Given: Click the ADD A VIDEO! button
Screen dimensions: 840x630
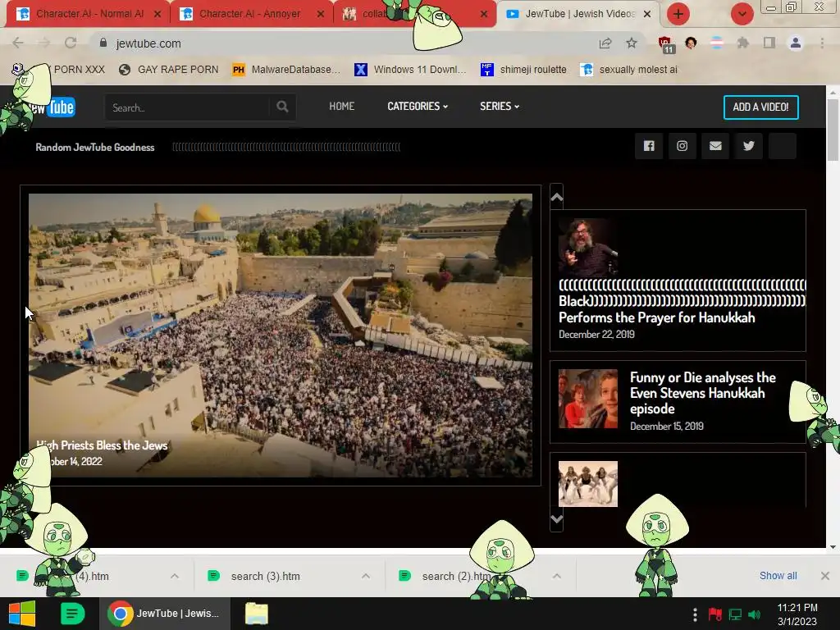Looking at the screenshot, I should point(760,107).
